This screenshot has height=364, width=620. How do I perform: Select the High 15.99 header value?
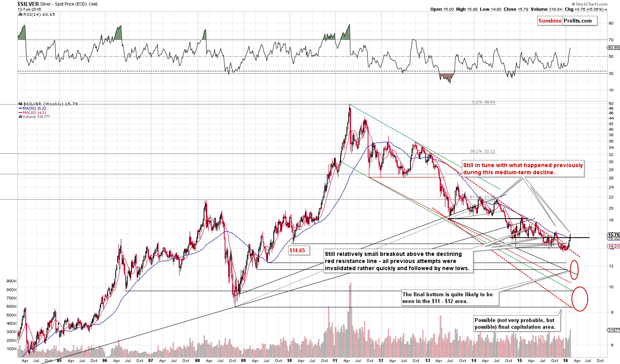(467, 9)
